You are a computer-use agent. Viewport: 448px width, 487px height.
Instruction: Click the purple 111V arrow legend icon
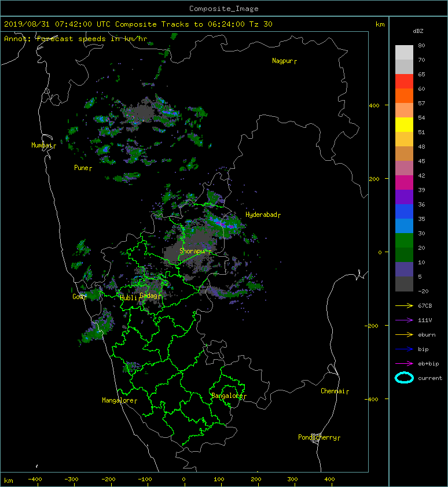click(404, 320)
